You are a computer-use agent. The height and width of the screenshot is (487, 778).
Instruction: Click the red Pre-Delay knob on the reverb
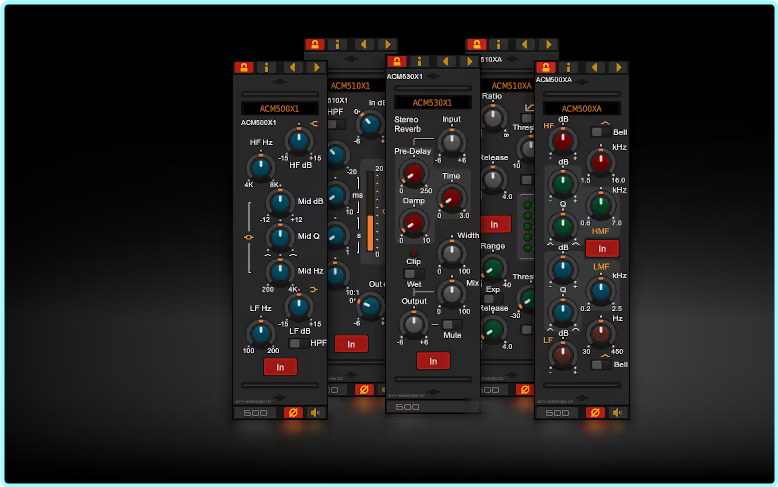tap(410, 174)
